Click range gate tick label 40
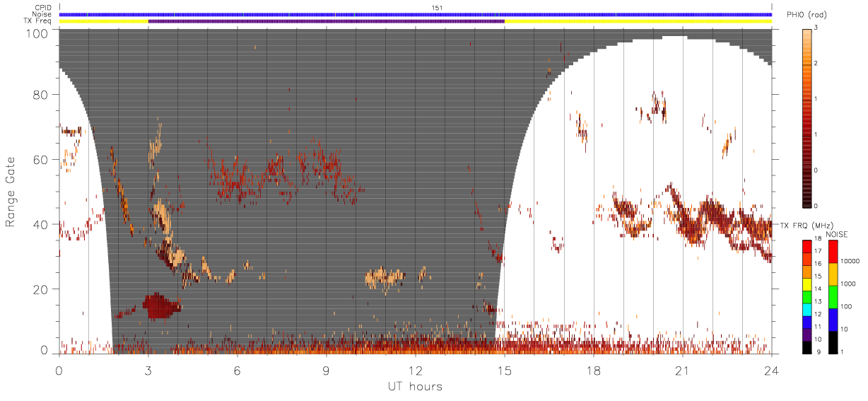The image size is (868, 401). click(42, 225)
